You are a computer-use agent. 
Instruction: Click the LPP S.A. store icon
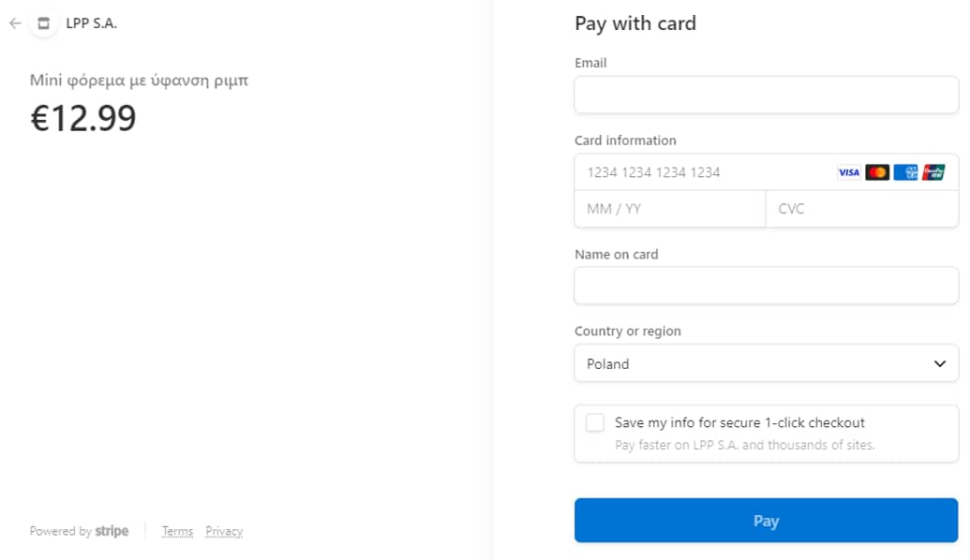tap(43, 23)
